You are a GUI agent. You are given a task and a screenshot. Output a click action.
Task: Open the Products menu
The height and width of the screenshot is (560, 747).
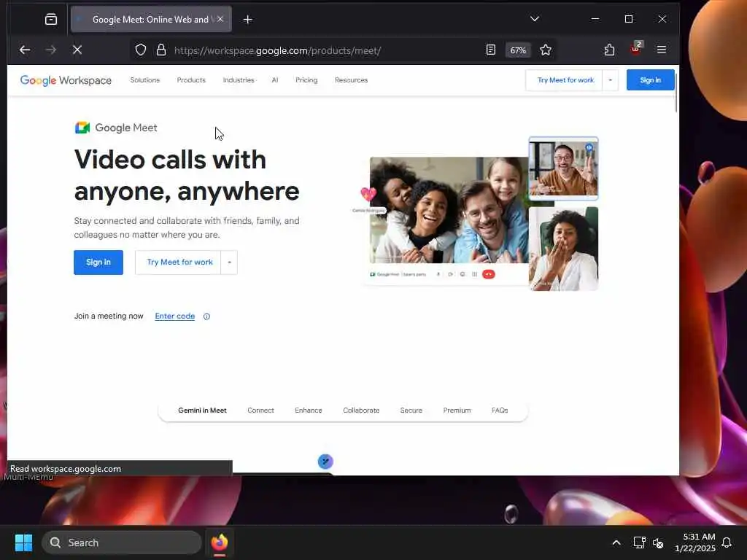[191, 80]
